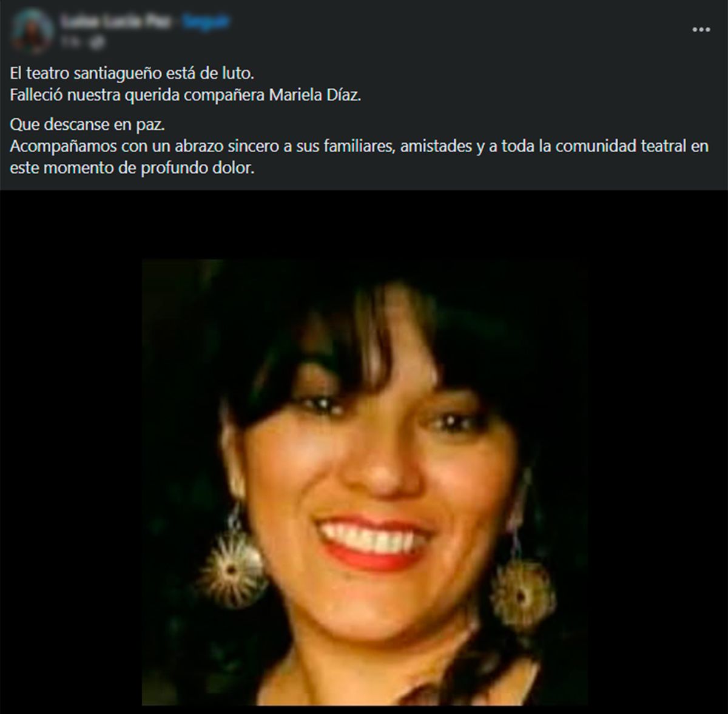This screenshot has height=714, width=728.
Task: Follow the author via Seguir link
Action: 207,21
